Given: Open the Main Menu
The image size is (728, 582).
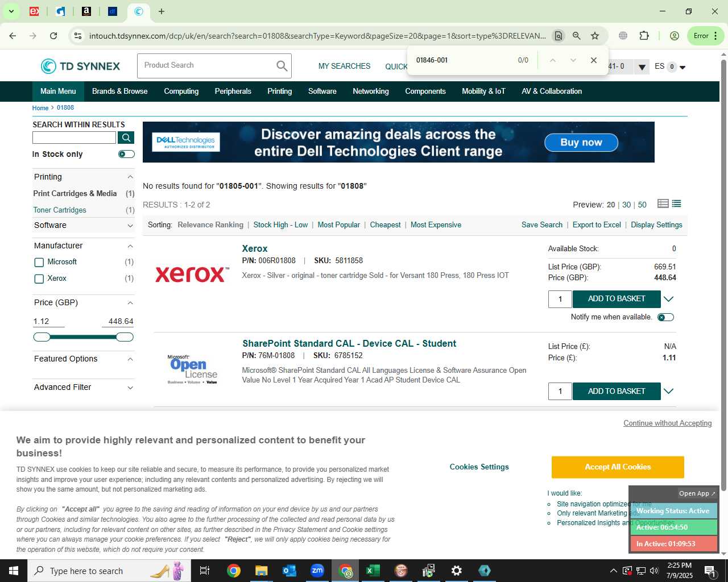Looking at the screenshot, I should click(x=58, y=92).
